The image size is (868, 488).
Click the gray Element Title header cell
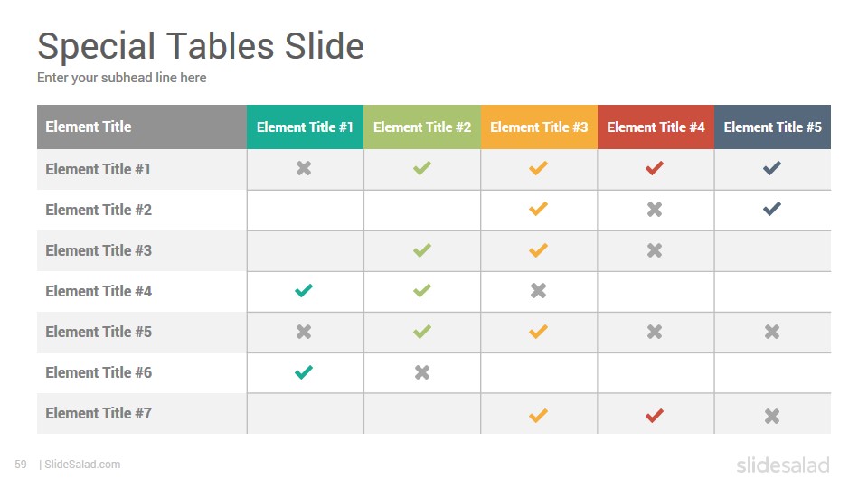pyautogui.click(x=142, y=127)
